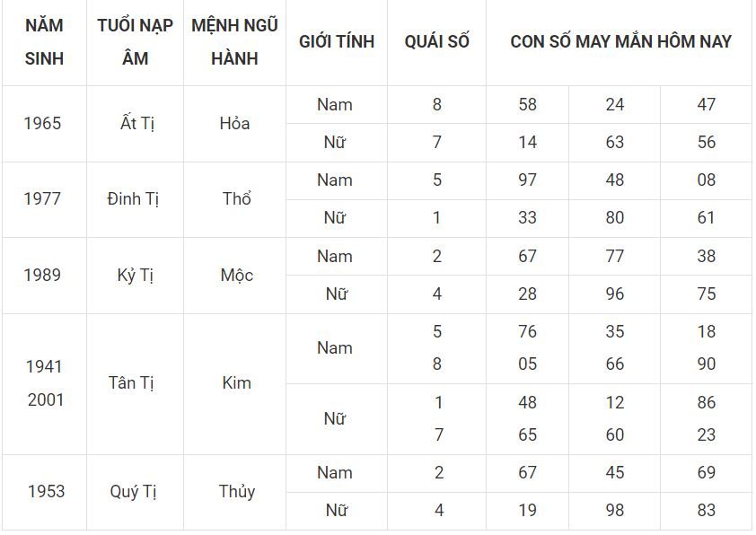
Task: Click the MỆNH NGŨ HÀNH header
Action: 235,42
